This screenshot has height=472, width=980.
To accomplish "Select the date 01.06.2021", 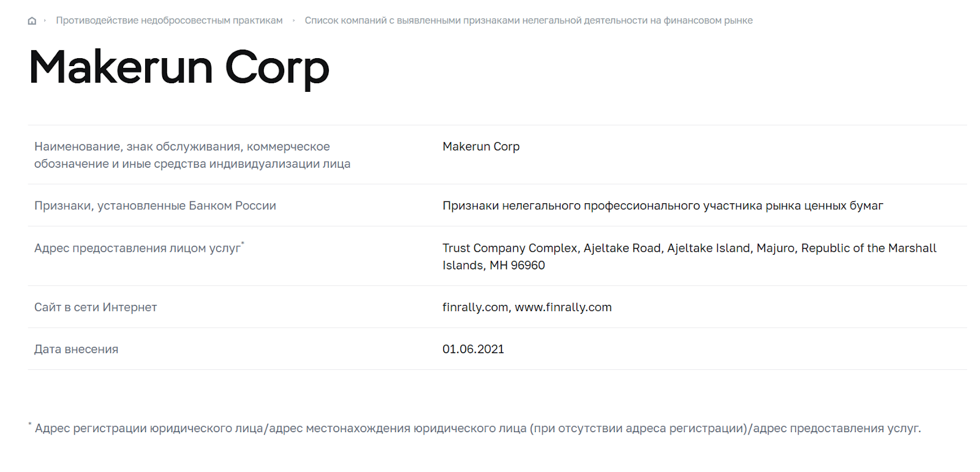I will (x=473, y=350).
